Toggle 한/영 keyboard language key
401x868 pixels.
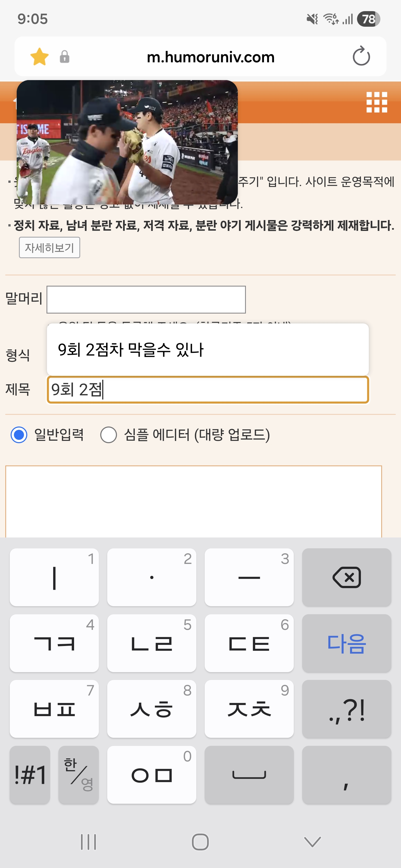[x=79, y=774]
